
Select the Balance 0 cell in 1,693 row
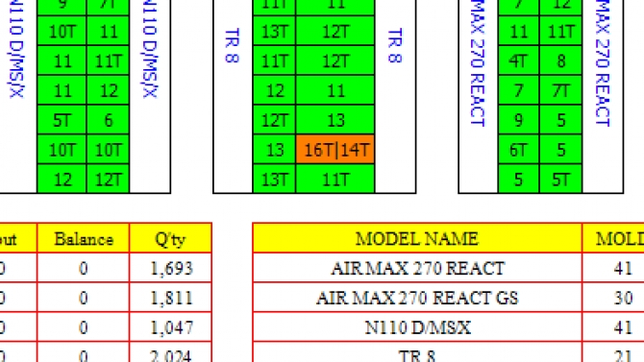(x=84, y=268)
